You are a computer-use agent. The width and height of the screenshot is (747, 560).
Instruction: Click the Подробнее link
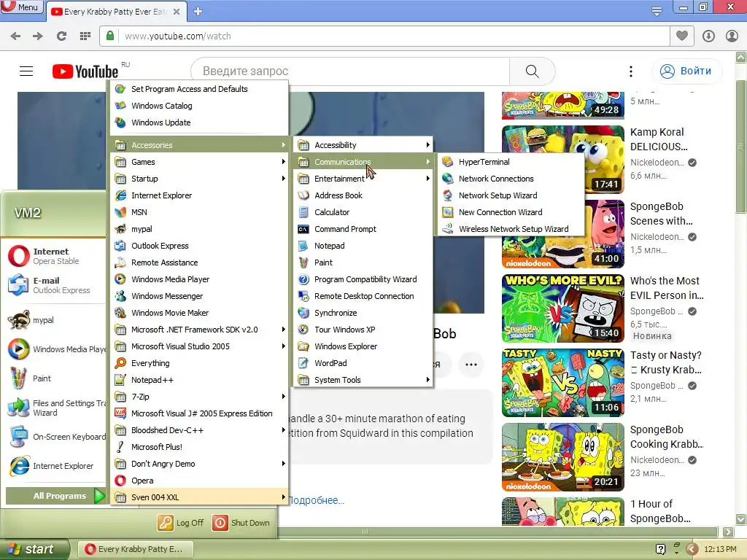[x=316, y=500]
